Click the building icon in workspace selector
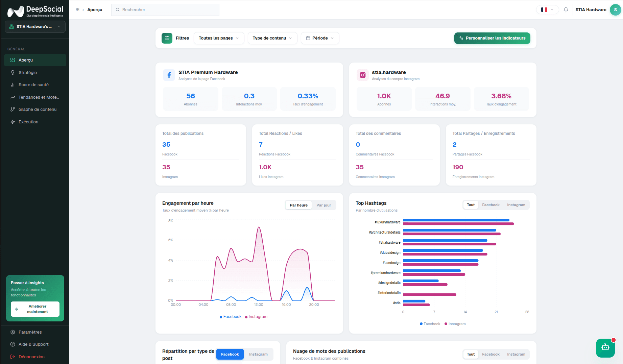 (11, 27)
